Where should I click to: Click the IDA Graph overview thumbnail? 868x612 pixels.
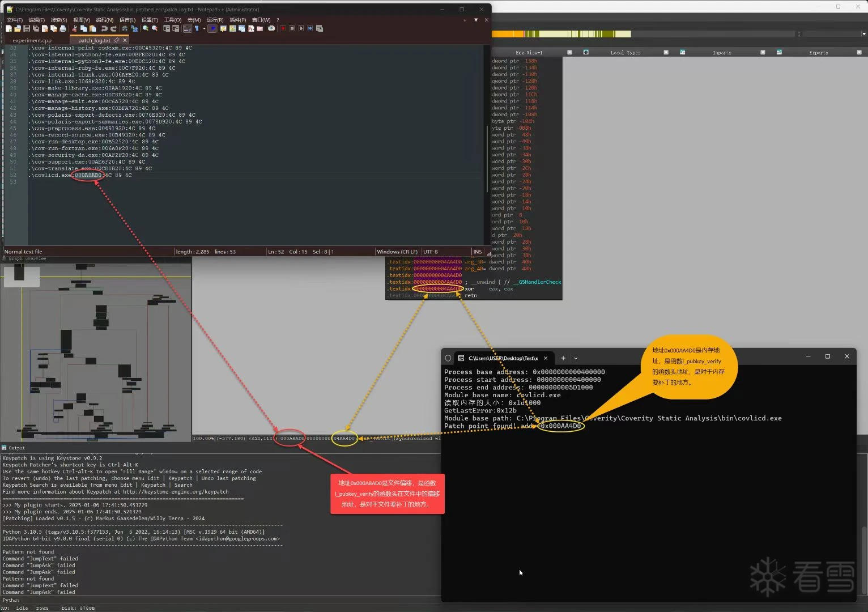coord(96,351)
